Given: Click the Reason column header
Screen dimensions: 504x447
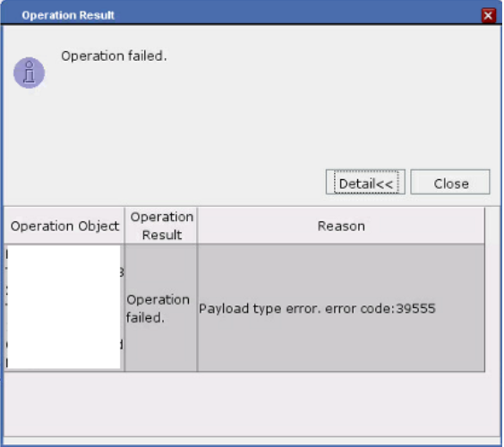Looking at the screenshot, I should pos(341,226).
